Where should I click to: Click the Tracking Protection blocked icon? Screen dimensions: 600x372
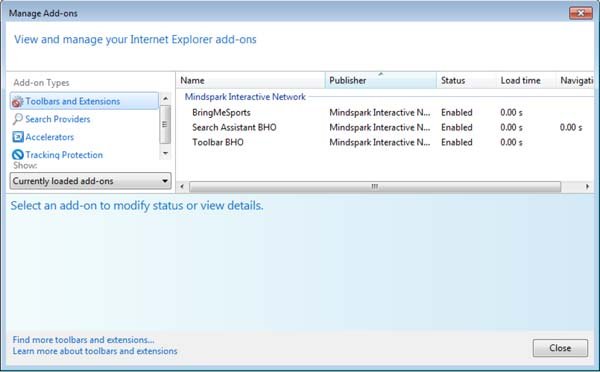point(18,155)
